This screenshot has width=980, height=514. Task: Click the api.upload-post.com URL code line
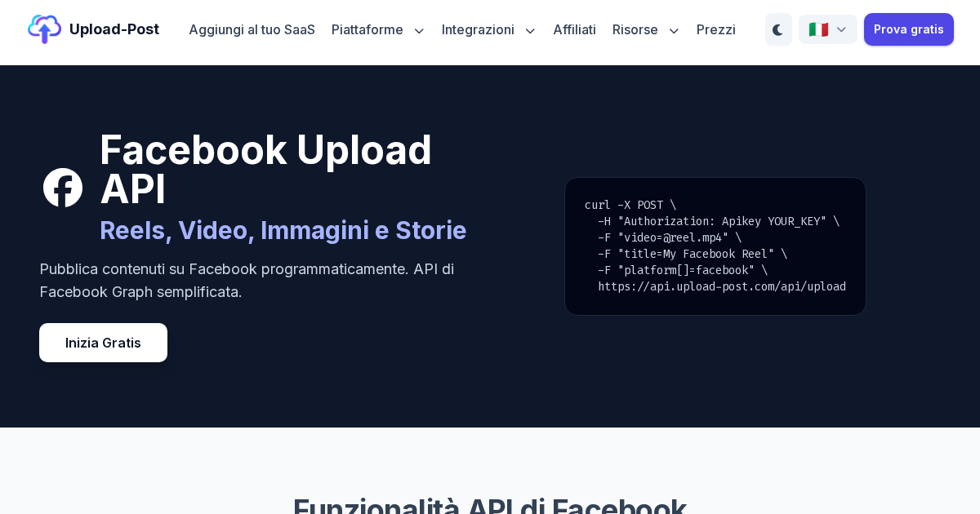pos(722,286)
